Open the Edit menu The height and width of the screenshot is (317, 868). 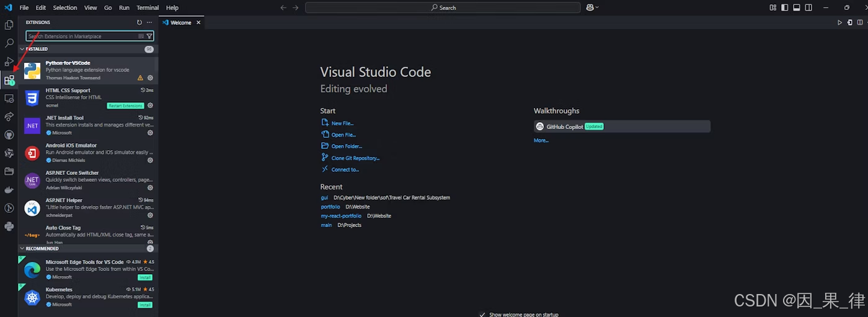pyautogui.click(x=41, y=7)
